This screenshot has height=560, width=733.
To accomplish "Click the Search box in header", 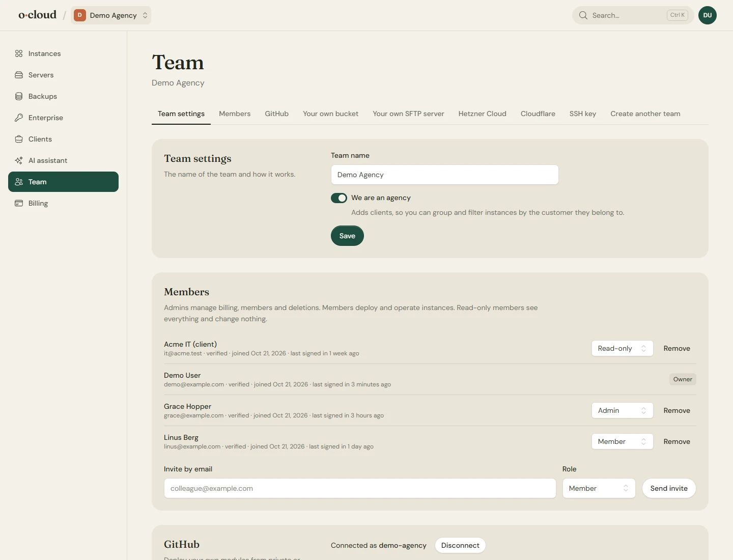I will (x=633, y=15).
